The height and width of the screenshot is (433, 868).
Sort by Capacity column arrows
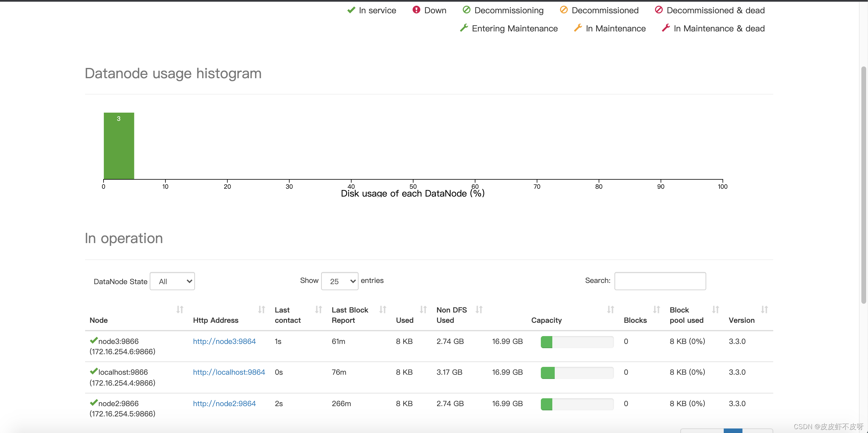[611, 310]
